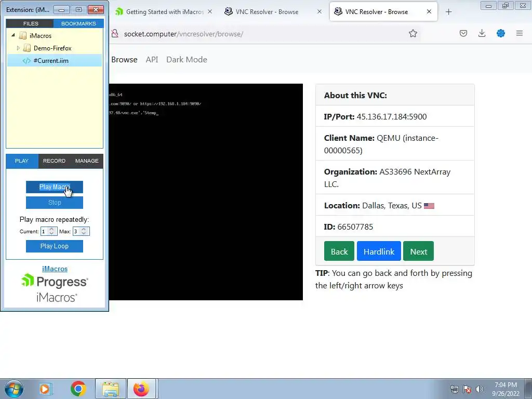This screenshot has width=532, height=399.
Task: Open the Windows Start menu
Action: [14, 389]
